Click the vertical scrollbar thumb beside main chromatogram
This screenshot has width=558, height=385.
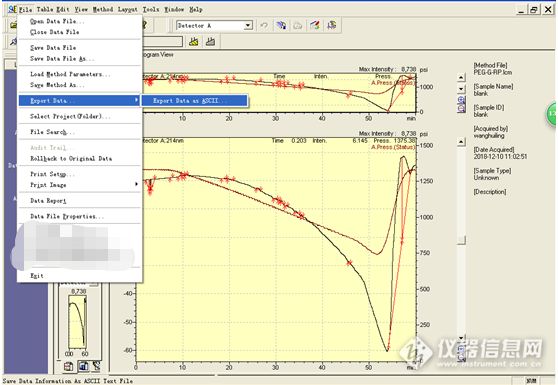(462, 240)
